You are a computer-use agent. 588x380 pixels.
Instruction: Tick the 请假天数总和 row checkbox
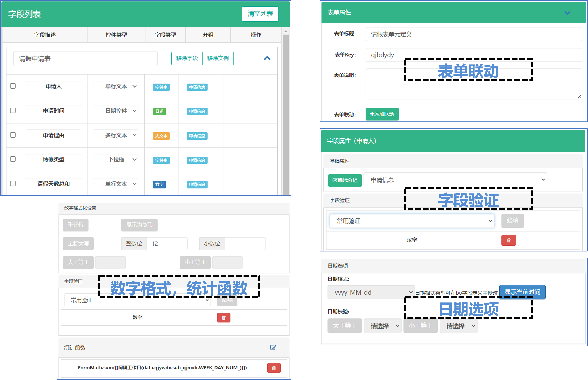[13, 183]
